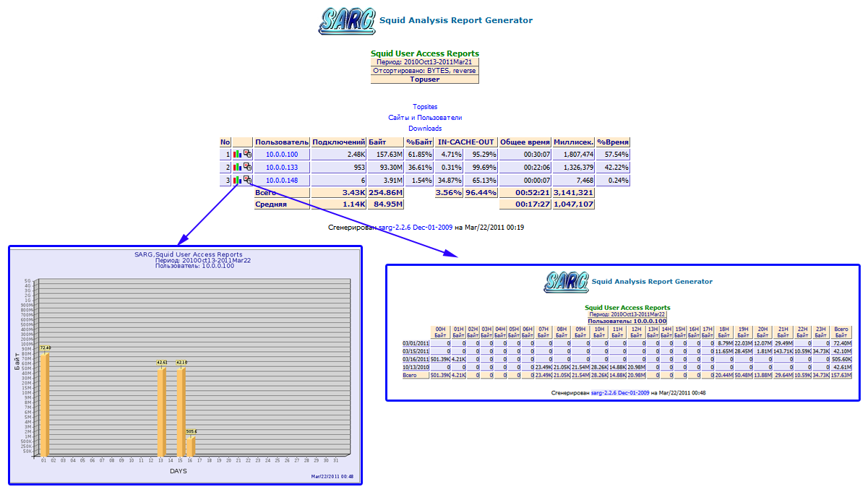The height and width of the screenshot is (492, 868).
Task: Select the 42.22% time share cell
Action: (613, 168)
